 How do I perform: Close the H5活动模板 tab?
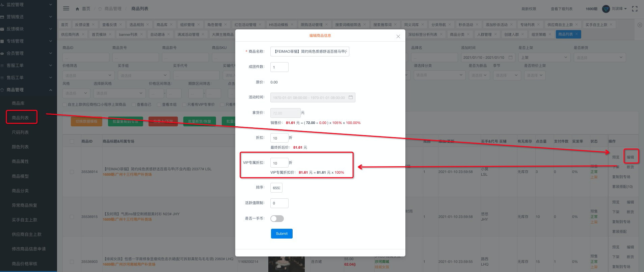[292, 25]
